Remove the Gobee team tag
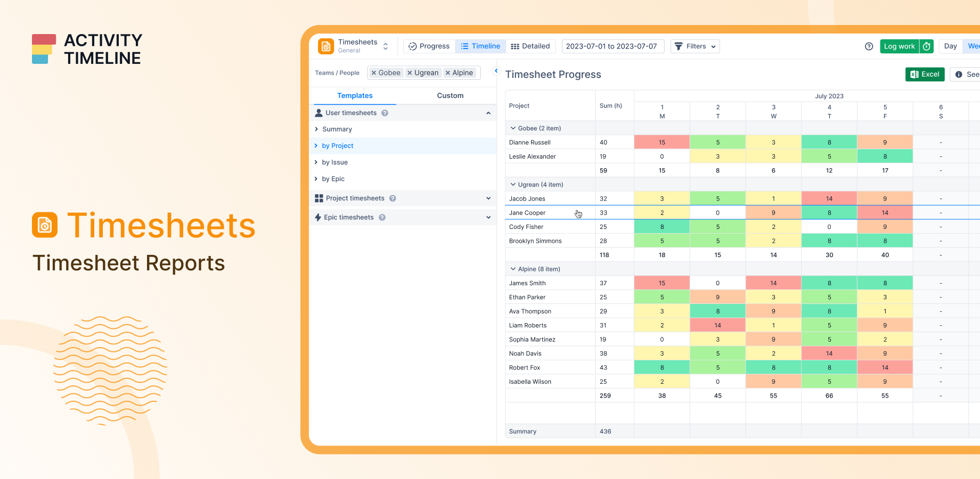980x479 pixels. click(374, 73)
